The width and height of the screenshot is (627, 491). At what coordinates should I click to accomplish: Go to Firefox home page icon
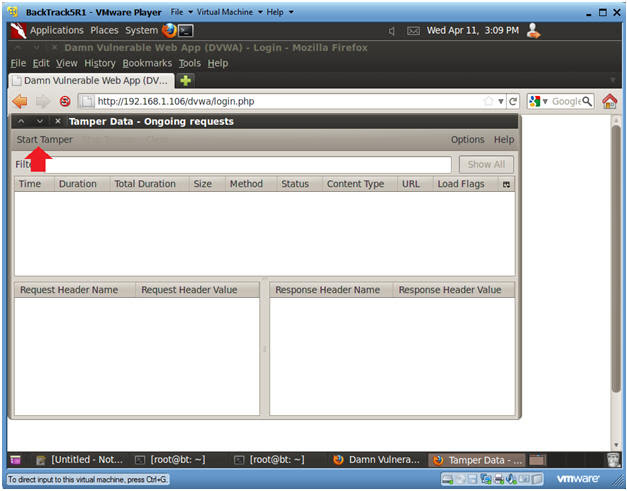[x=609, y=102]
